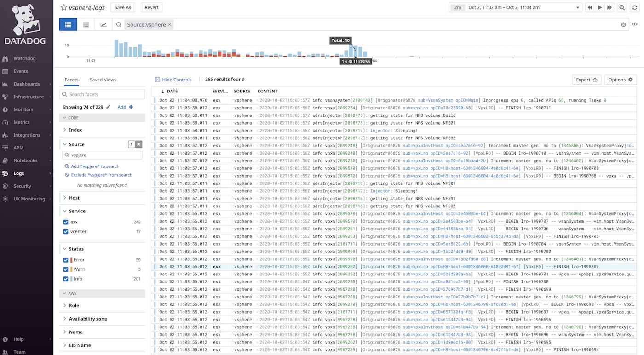Viewport: 644px width, 355px height.
Task: Open Dashboards in sidebar
Action: tap(26, 84)
